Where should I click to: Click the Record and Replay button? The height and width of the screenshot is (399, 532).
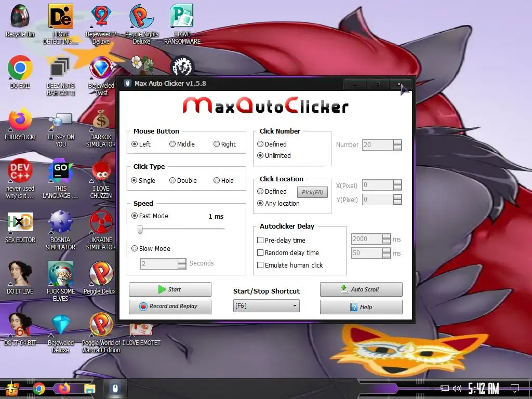click(170, 307)
